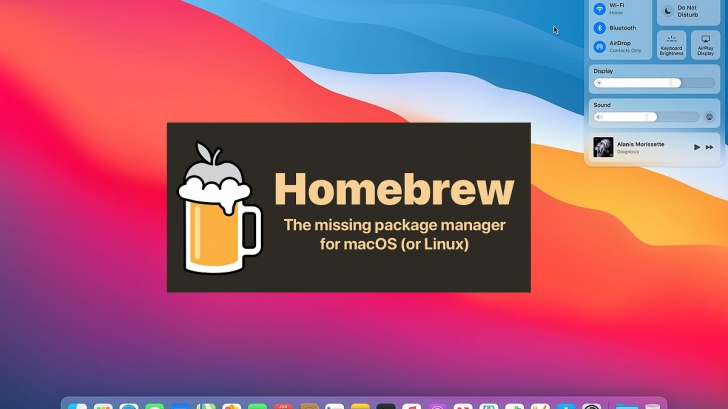This screenshot has width=728, height=409.
Task: Click the Display brightness slider
Action: [x=654, y=83]
